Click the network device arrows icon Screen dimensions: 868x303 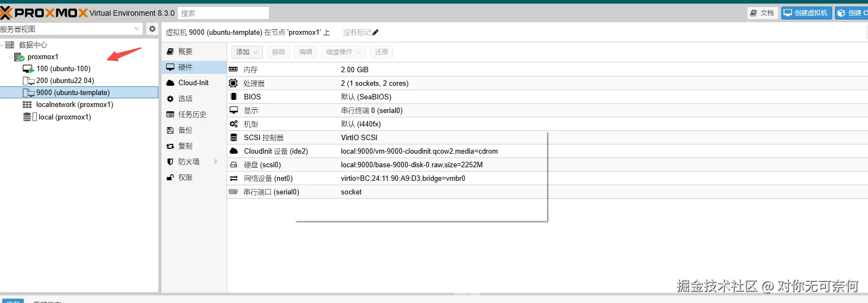pos(234,178)
